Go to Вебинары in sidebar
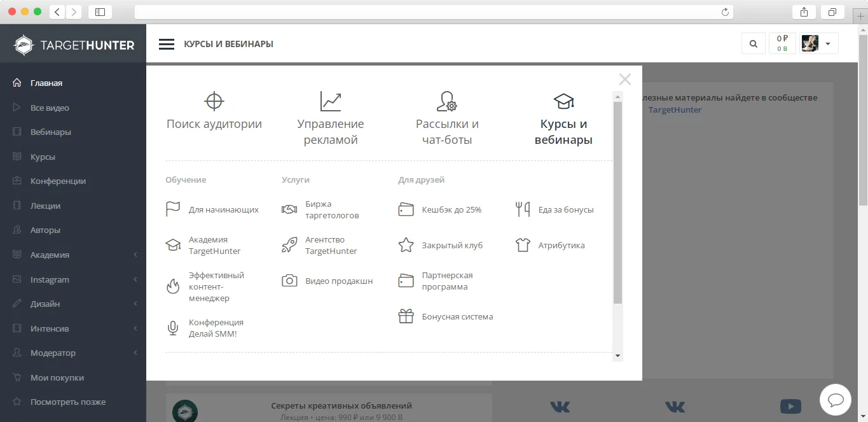This screenshot has width=868, height=422. 51,132
